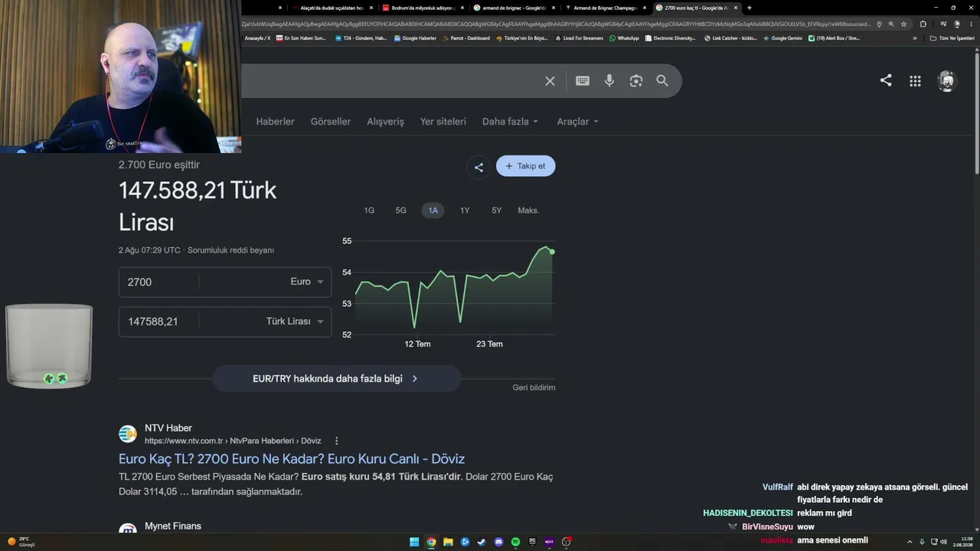Select the 1A chart range
This screenshot has height=551, width=980.
pos(433,210)
